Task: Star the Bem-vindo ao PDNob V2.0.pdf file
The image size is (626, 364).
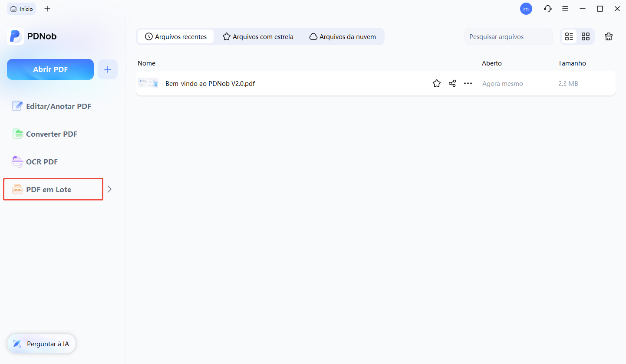Action: coord(436,83)
